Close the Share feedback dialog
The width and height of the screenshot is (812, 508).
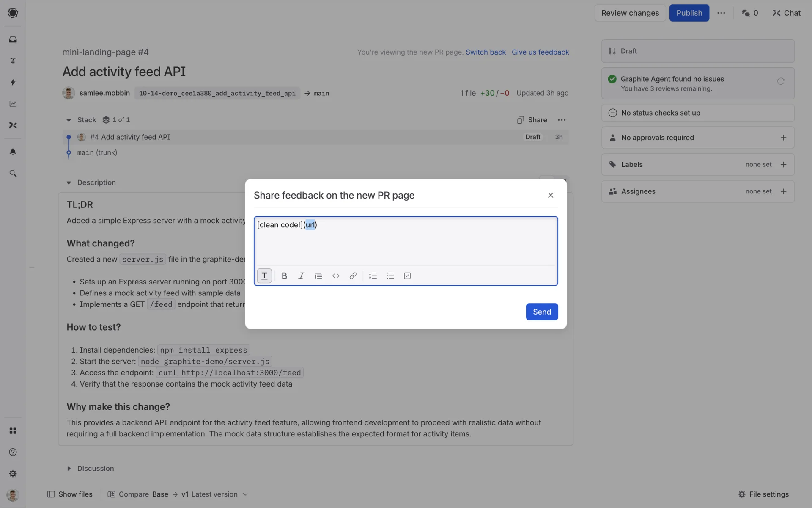550,195
